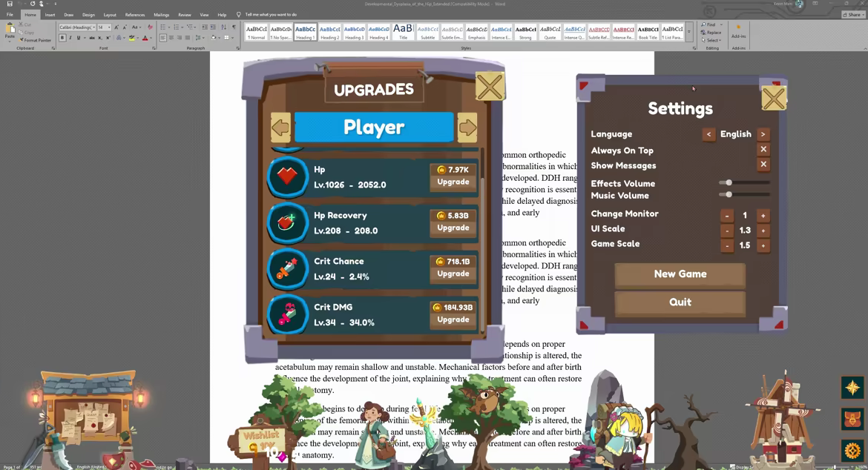The image size is (868, 470).
Task: Close the Upgrades panel with the X
Action: [x=490, y=87]
